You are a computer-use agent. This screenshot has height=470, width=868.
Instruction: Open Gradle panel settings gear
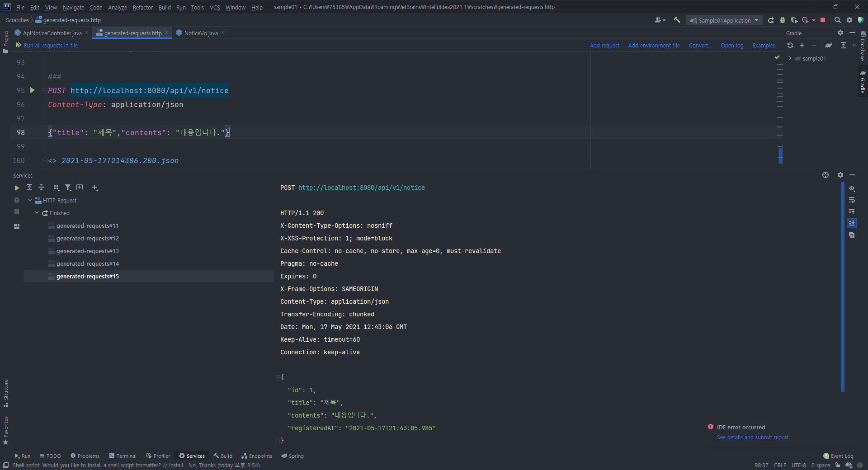point(840,33)
